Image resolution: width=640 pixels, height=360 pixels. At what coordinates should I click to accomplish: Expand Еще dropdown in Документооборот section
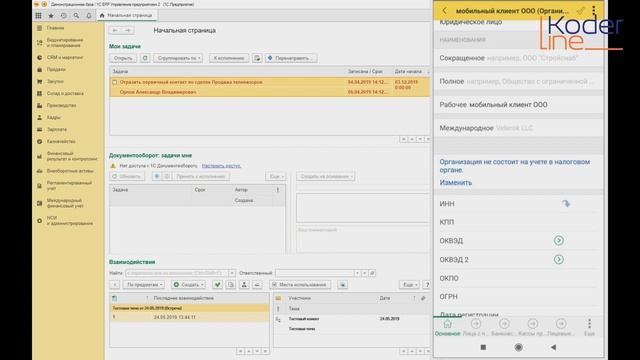click(x=276, y=176)
